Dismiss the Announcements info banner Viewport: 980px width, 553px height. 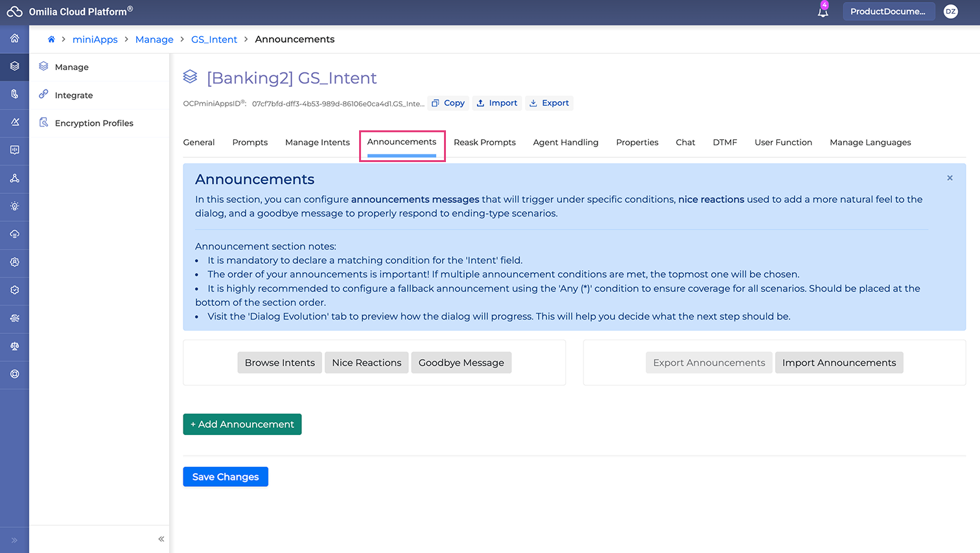tap(950, 178)
